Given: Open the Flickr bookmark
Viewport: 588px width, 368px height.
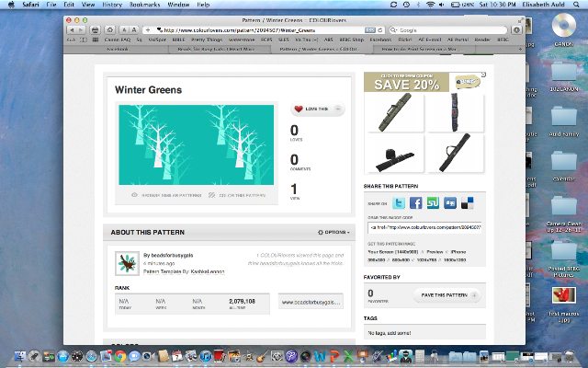Looking at the screenshot, I should pos(405,40).
